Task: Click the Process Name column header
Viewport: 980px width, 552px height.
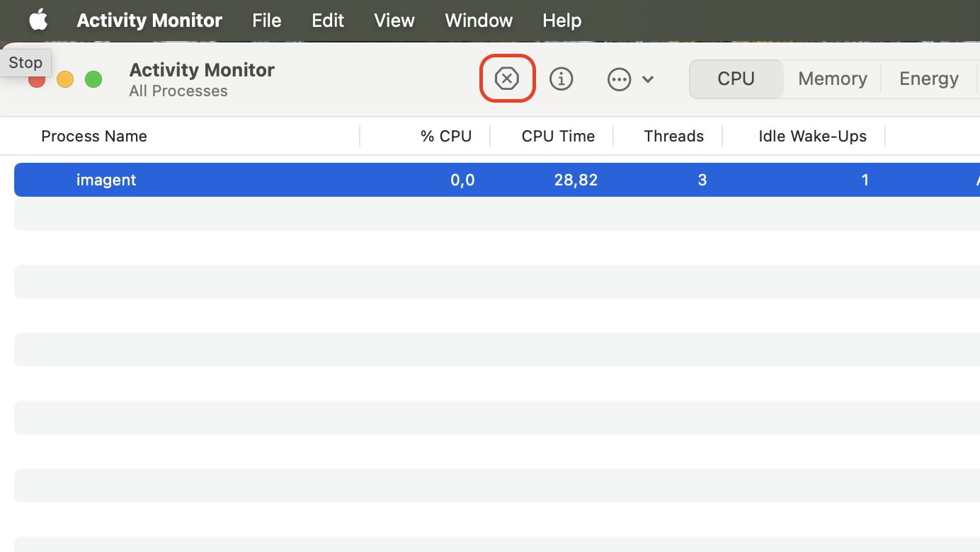Action: (93, 135)
